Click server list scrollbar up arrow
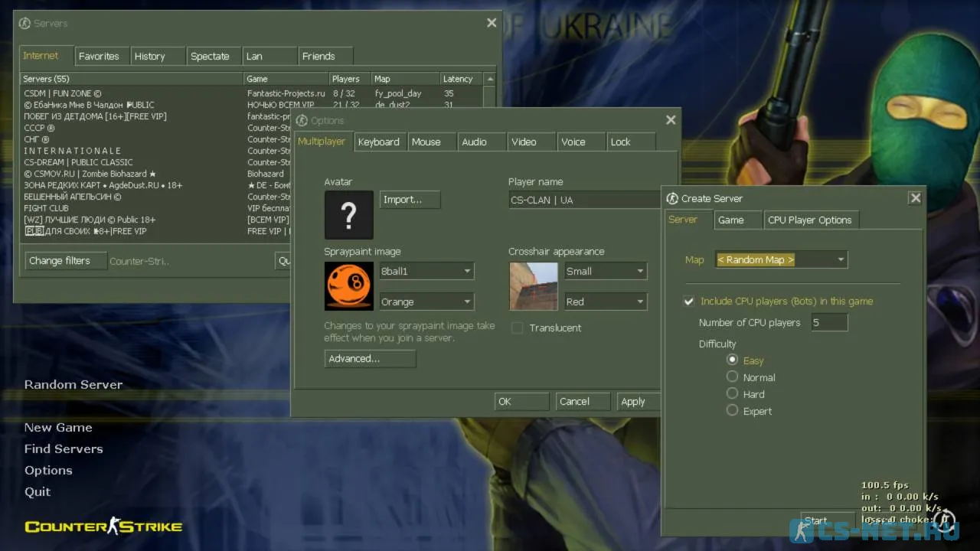980x551 pixels. point(490,79)
